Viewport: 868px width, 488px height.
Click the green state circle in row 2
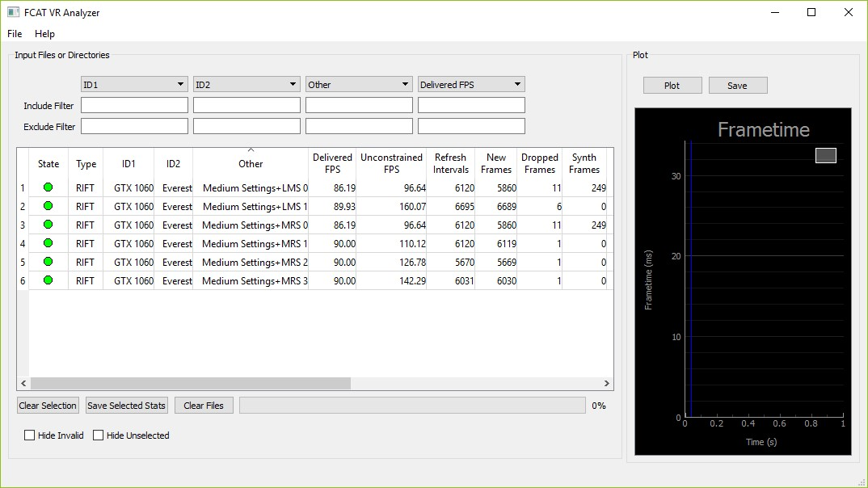[48, 206]
